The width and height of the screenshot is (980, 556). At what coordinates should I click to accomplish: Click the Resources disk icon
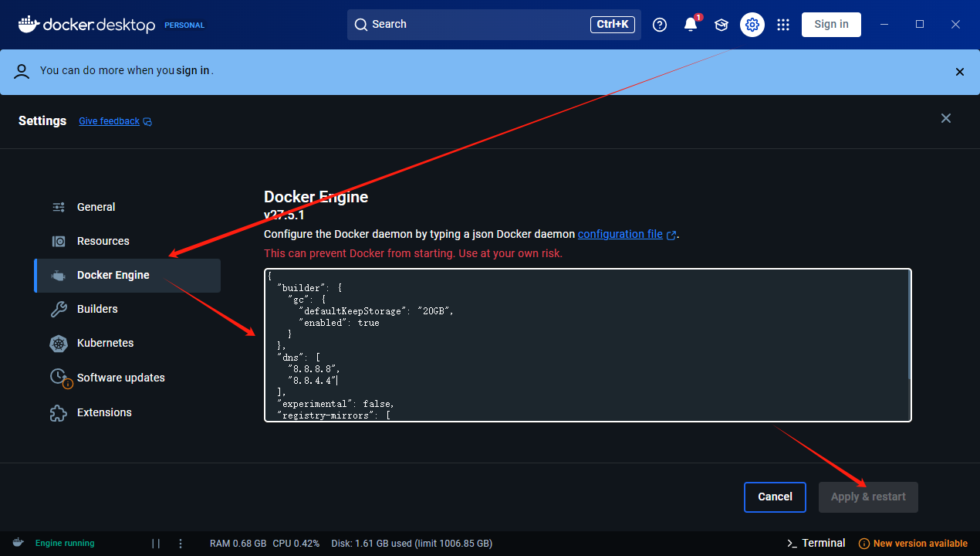59,241
